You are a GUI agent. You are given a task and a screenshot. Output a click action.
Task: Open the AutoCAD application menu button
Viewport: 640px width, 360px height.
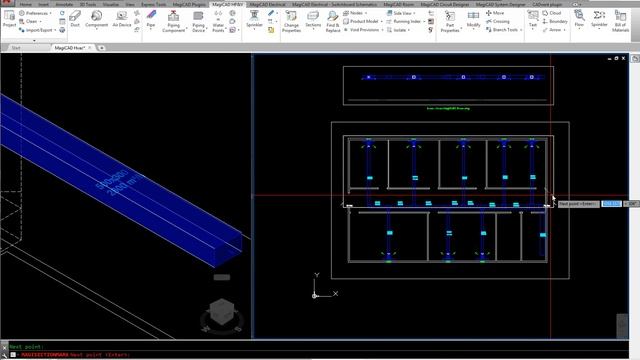click(6, 2)
